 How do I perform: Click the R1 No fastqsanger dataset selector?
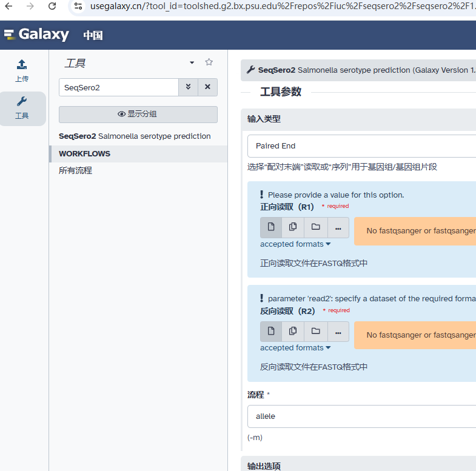pyautogui.click(x=415, y=231)
